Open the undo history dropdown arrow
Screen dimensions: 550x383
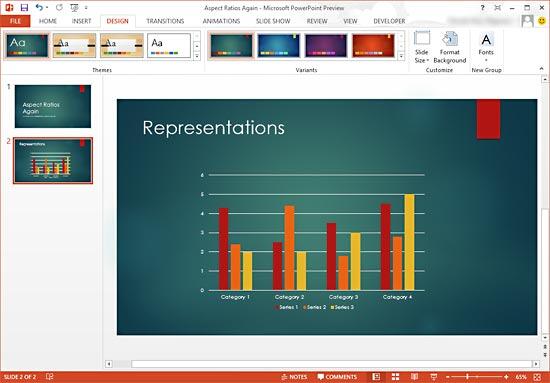pyautogui.click(x=47, y=7)
